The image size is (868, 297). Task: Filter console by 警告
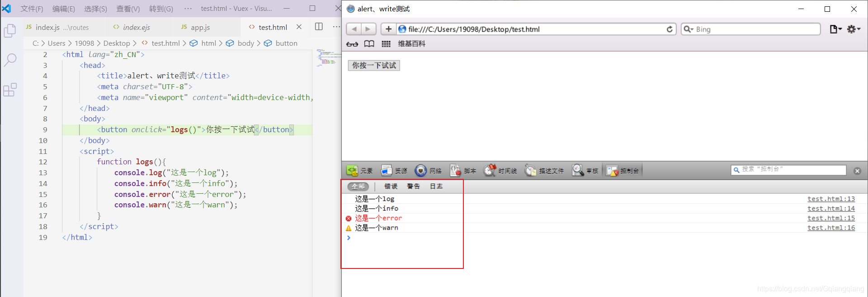414,187
